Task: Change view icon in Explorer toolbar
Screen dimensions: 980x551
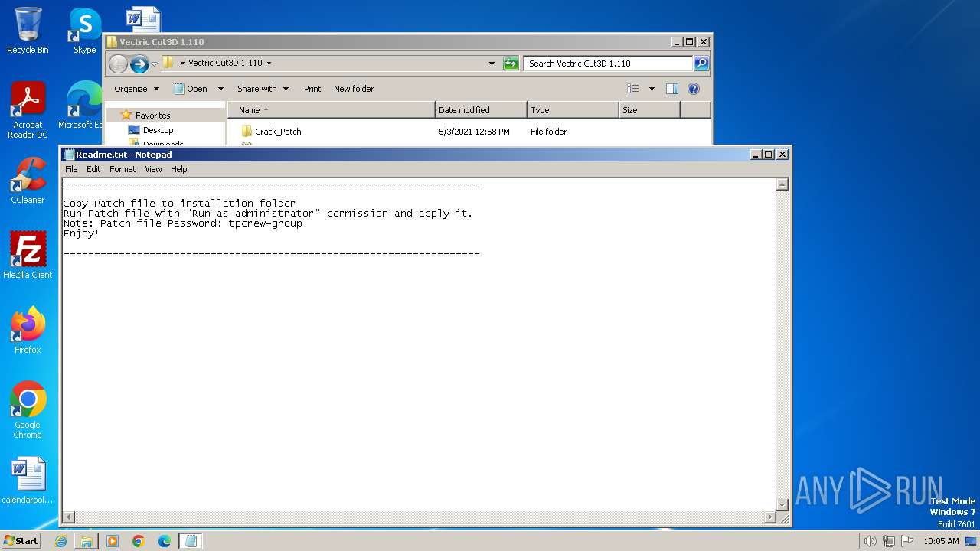Action: pyautogui.click(x=633, y=89)
